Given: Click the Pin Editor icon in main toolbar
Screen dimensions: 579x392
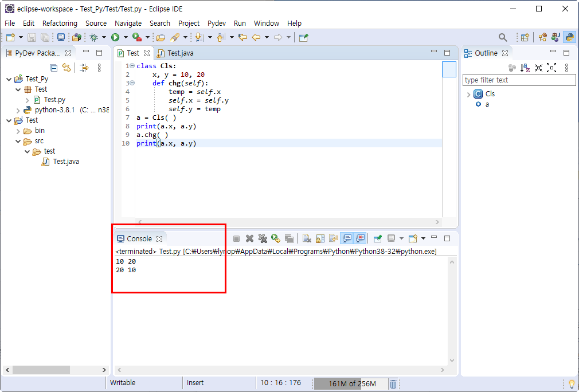Looking at the screenshot, I should (x=303, y=37).
